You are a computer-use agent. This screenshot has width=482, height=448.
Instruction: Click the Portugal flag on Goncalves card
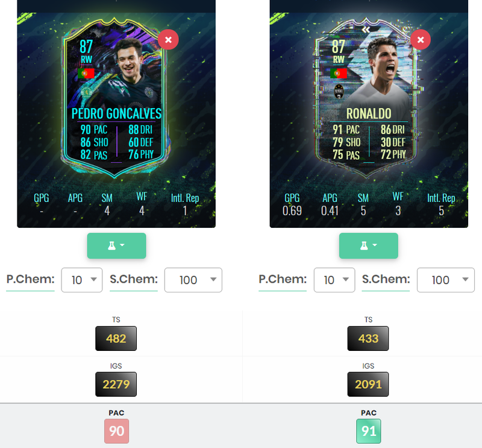[86, 73]
